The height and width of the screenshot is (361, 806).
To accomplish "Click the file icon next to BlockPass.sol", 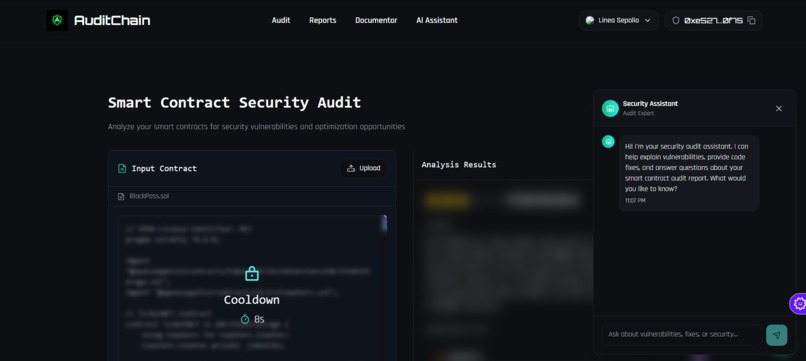I will (x=121, y=196).
